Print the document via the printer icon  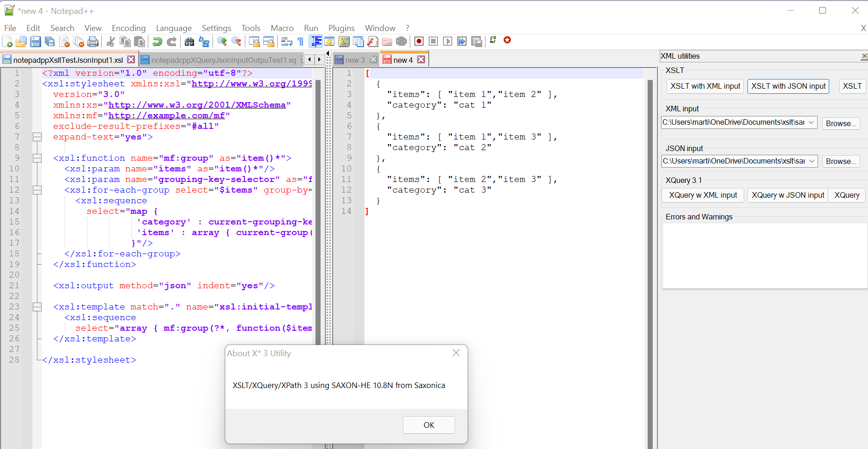tap(92, 42)
